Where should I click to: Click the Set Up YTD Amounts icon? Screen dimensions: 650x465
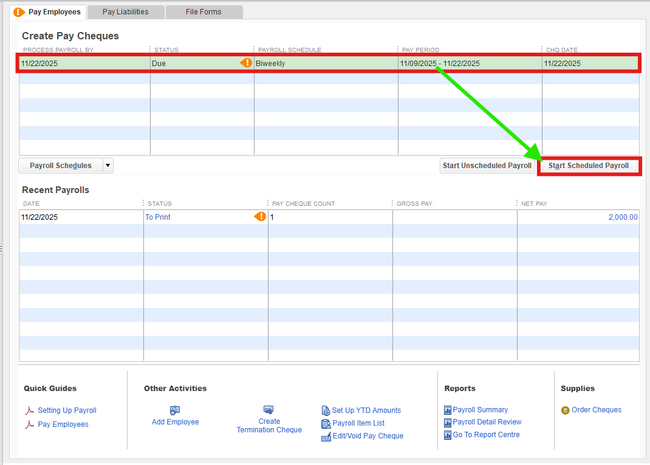click(326, 410)
